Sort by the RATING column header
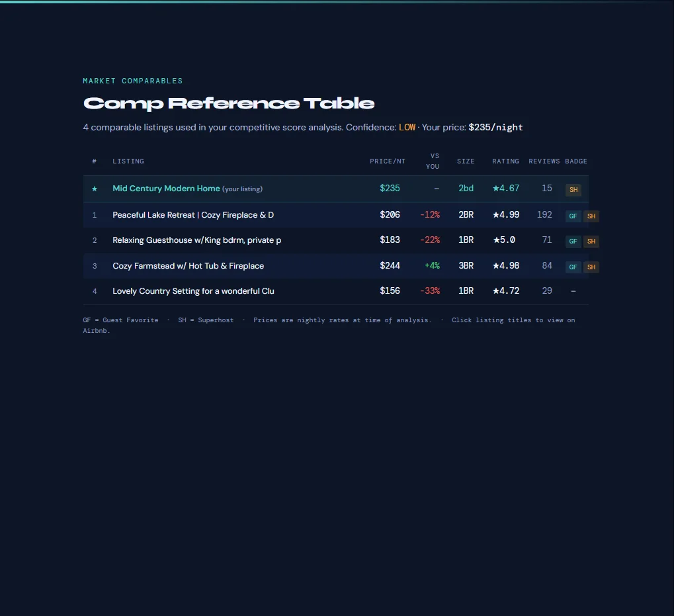674x616 pixels. tap(505, 161)
